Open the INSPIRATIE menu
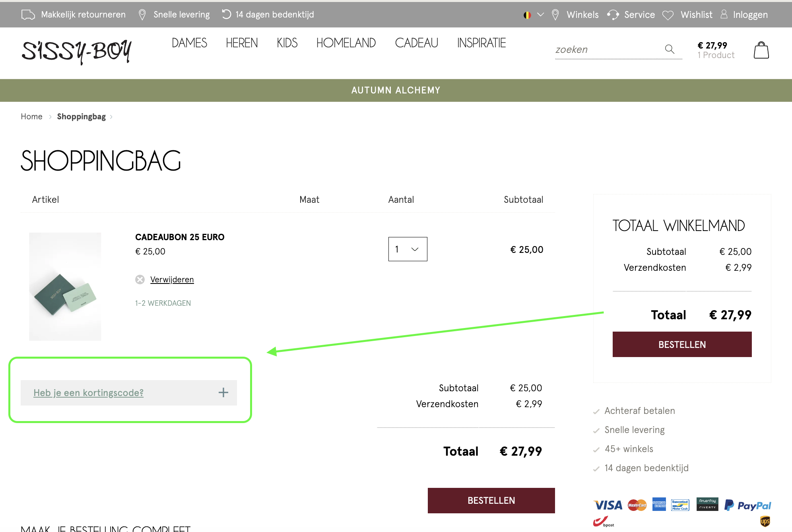 (x=481, y=43)
